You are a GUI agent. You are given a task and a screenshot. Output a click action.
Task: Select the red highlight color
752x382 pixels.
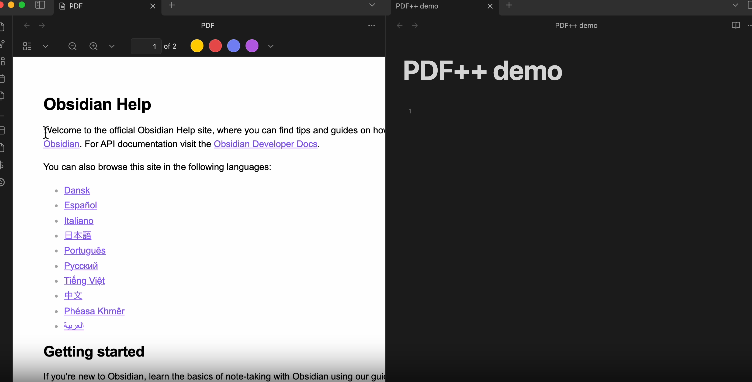tap(215, 46)
